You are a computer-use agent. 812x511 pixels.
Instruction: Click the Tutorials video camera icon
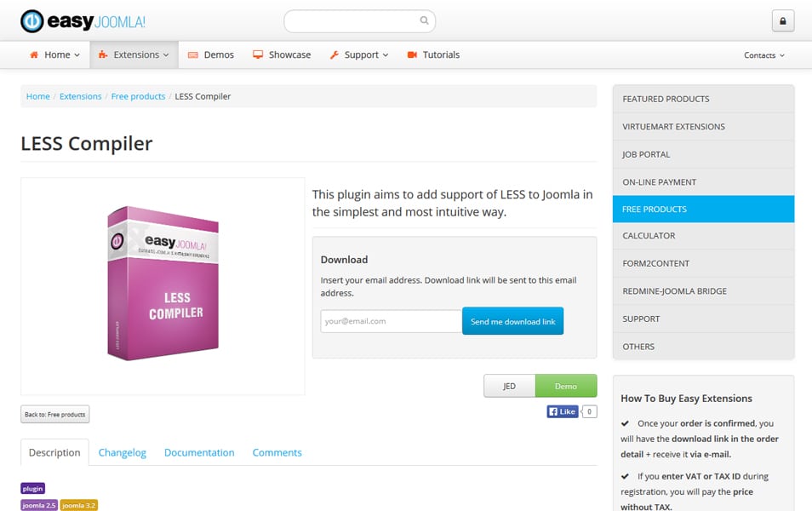(412, 55)
